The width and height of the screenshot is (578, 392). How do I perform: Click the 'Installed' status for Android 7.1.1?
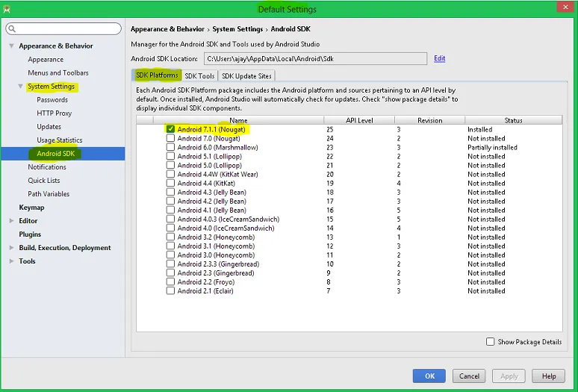click(x=480, y=129)
